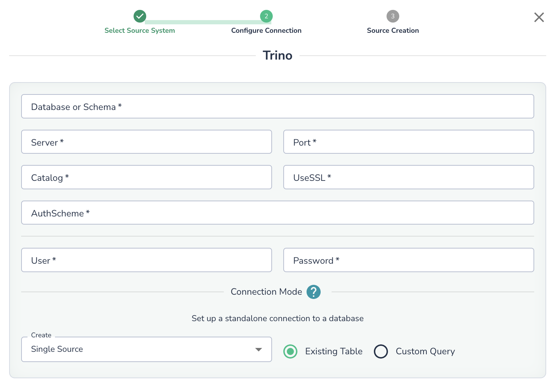
Task: Click the Configure Connection step label
Action: pos(266,30)
